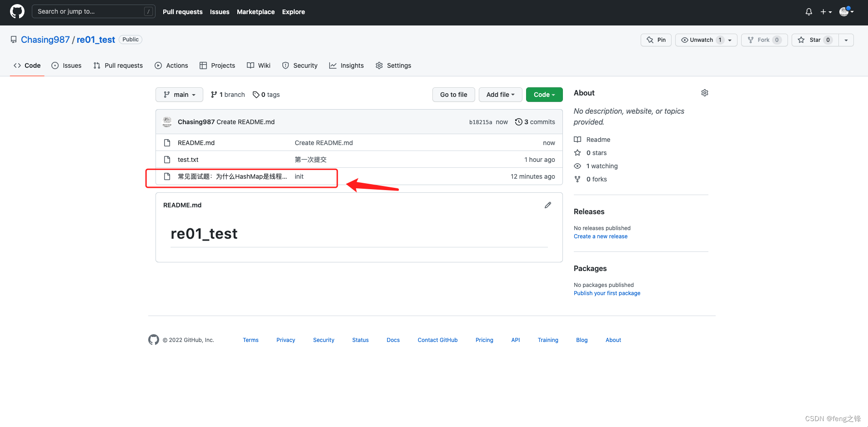This screenshot has width=868, height=427.
Task: Open the footer About link
Action: (x=613, y=340)
